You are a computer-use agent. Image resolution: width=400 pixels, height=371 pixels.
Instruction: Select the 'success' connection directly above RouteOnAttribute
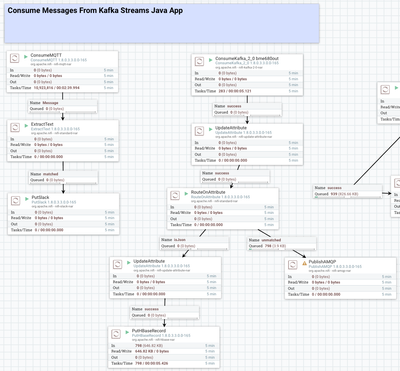pyautogui.click(x=235, y=176)
